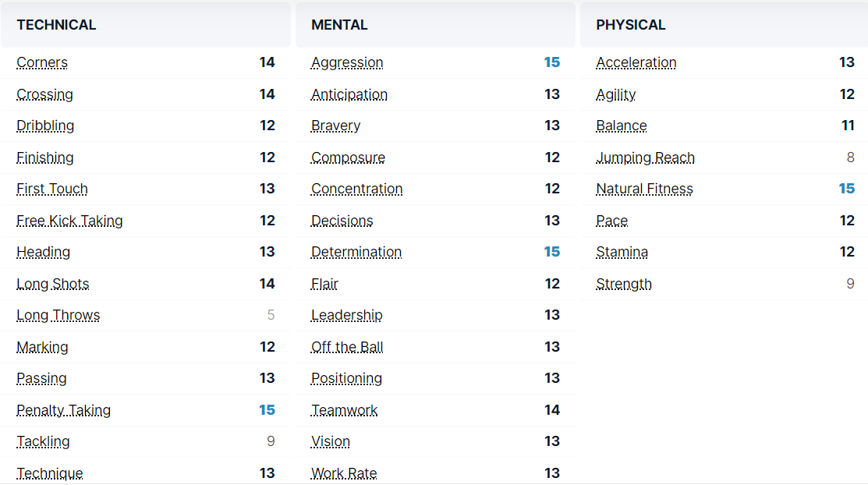868x485 pixels.
Task: Click the Long Throws attribute
Action: 58,315
